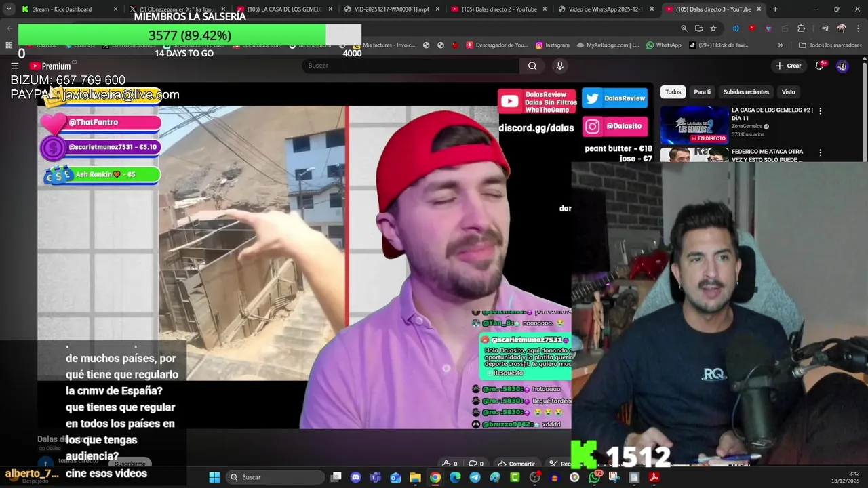
Task: Open the TikTok de Javi bookmark
Action: [x=718, y=45]
